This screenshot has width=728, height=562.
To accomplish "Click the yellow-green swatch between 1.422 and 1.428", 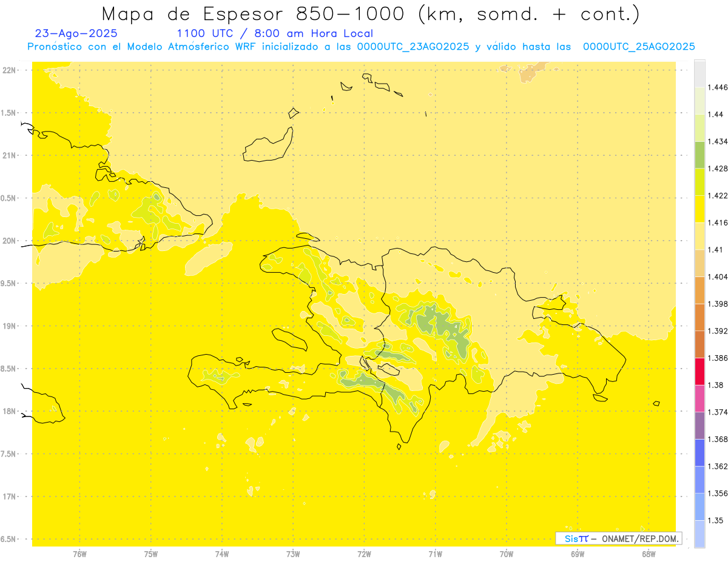I will 699,182.
